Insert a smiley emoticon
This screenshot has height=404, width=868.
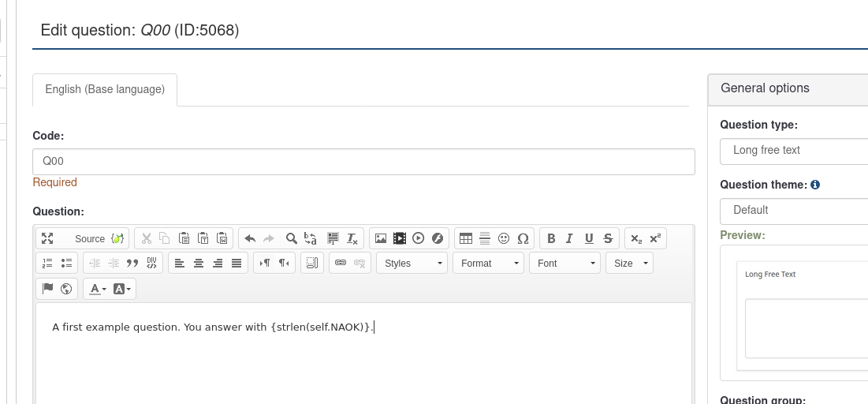click(504, 238)
